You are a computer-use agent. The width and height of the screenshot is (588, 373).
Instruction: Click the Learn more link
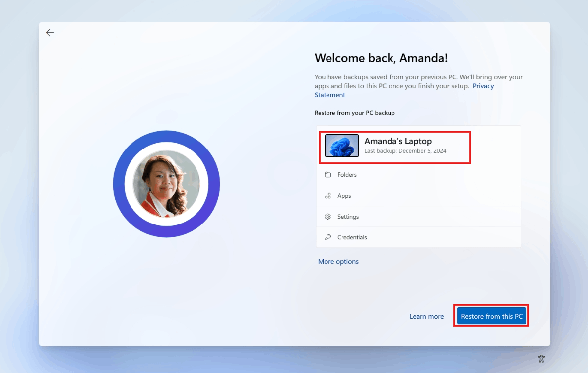[x=426, y=317]
